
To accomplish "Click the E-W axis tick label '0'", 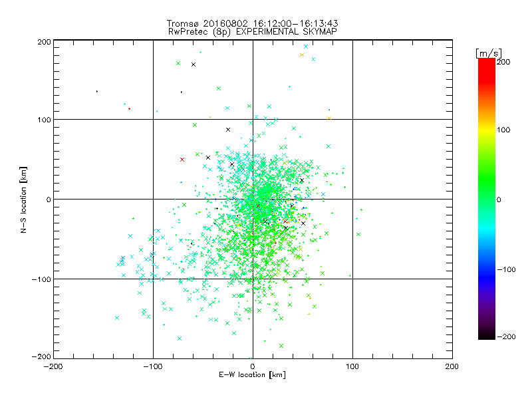I will point(253,366).
